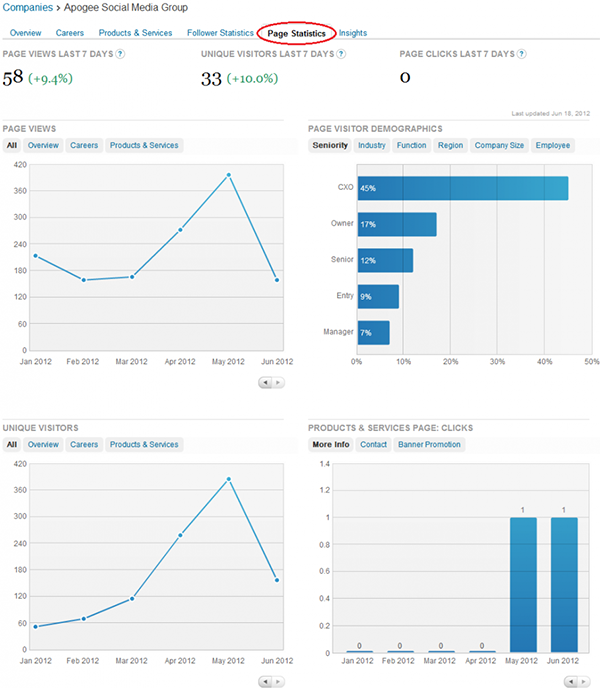Image resolution: width=600 pixels, height=688 pixels.
Task: Select Contact clicks filter
Action: click(374, 444)
